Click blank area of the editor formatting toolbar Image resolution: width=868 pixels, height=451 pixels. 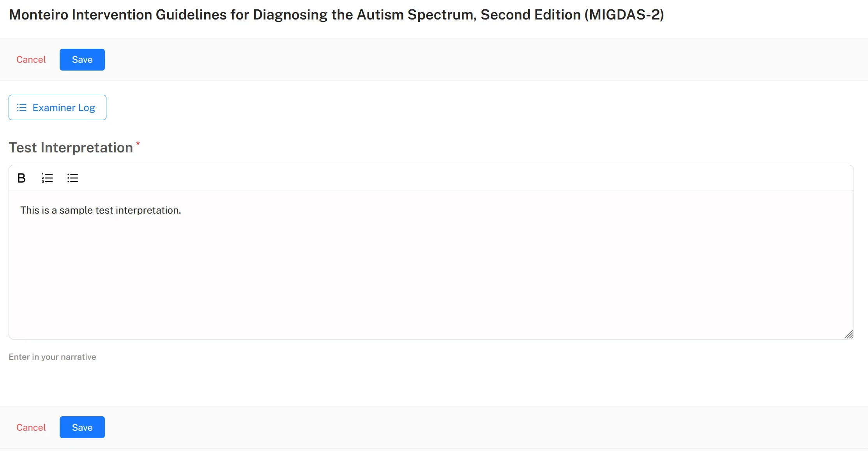[464, 178]
